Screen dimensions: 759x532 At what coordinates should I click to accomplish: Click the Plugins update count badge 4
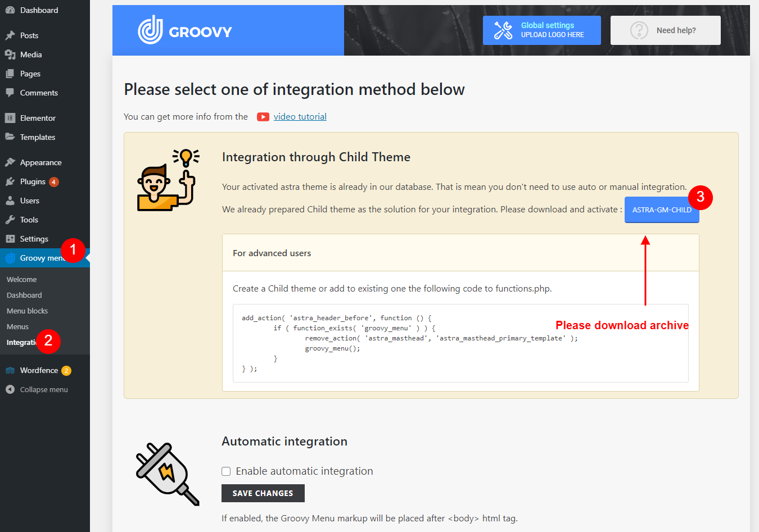click(54, 182)
